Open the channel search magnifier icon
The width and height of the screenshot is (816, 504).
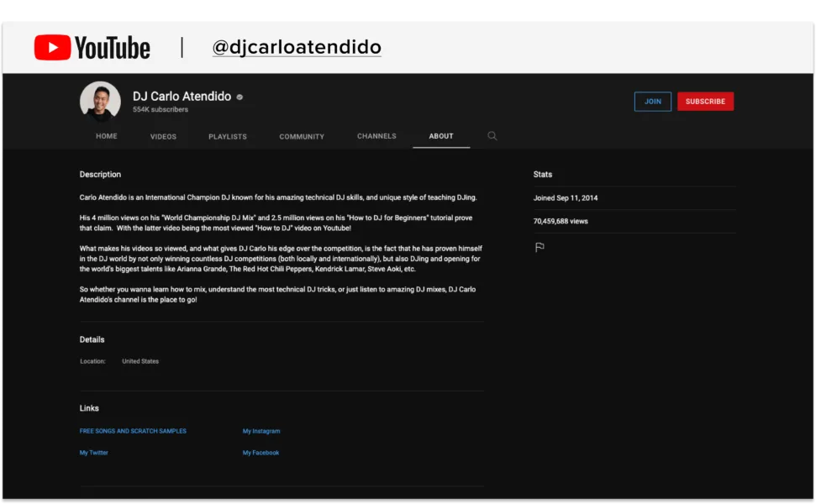point(492,136)
